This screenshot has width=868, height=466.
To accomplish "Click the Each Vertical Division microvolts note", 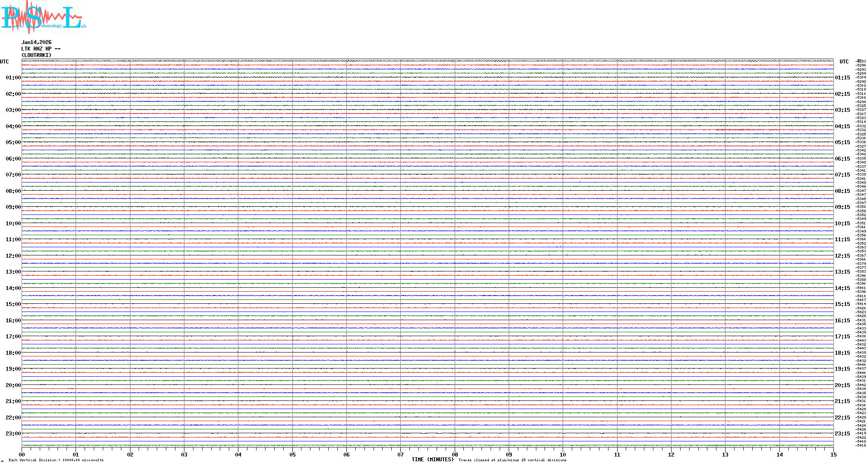I will click(x=56, y=460).
